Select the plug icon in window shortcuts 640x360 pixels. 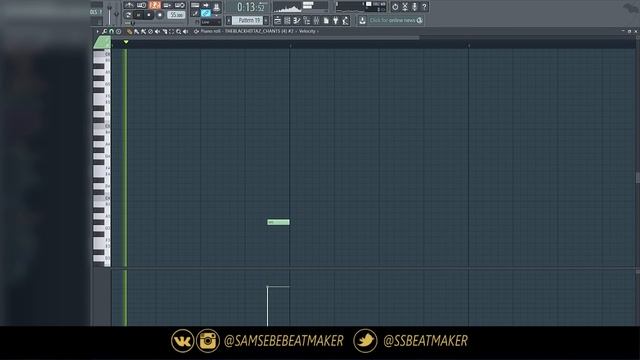pos(336,20)
